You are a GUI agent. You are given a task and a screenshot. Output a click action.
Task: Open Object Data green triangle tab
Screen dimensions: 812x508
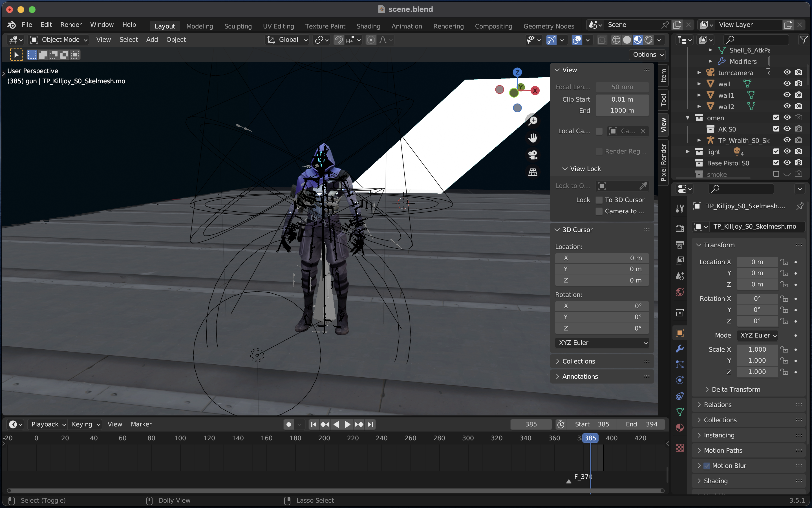[680, 411]
